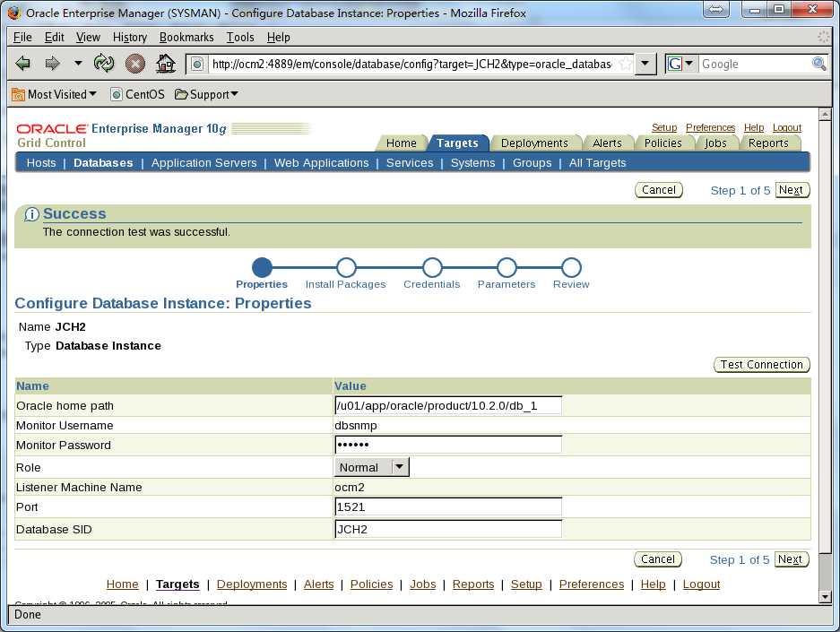Click the site identity icon in address bar
The image size is (840, 632).
[x=197, y=65]
